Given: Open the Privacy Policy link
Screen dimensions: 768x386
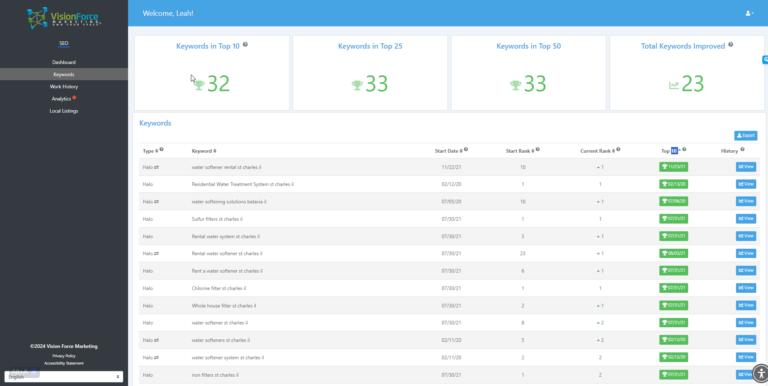Looking at the screenshot, I should coord(64,356).
